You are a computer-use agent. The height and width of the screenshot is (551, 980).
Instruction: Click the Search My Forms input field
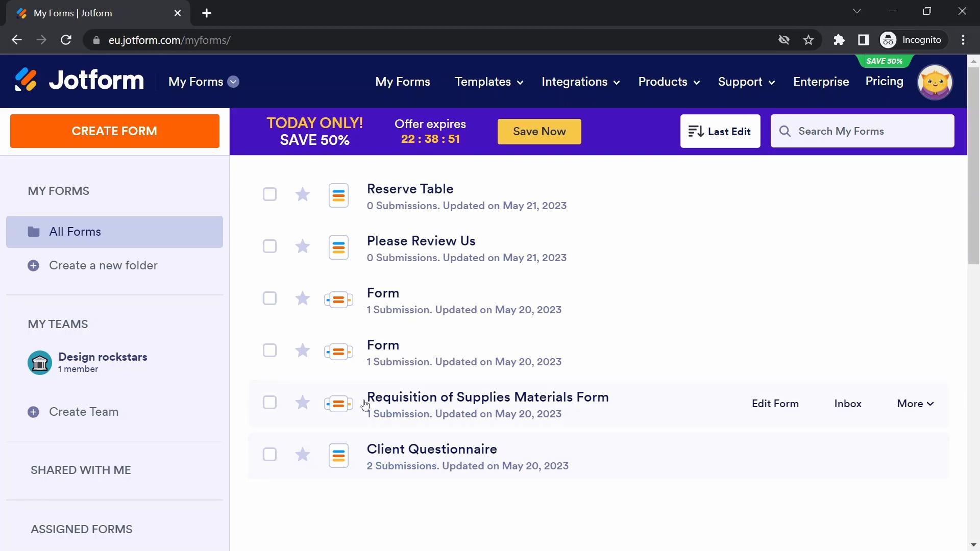coord(863,131)
